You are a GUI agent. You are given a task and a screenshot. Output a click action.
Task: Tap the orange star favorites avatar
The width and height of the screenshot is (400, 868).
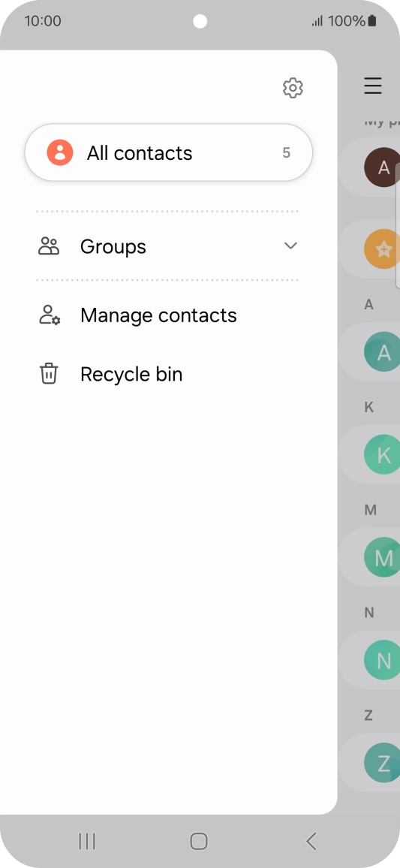[382, 250]
